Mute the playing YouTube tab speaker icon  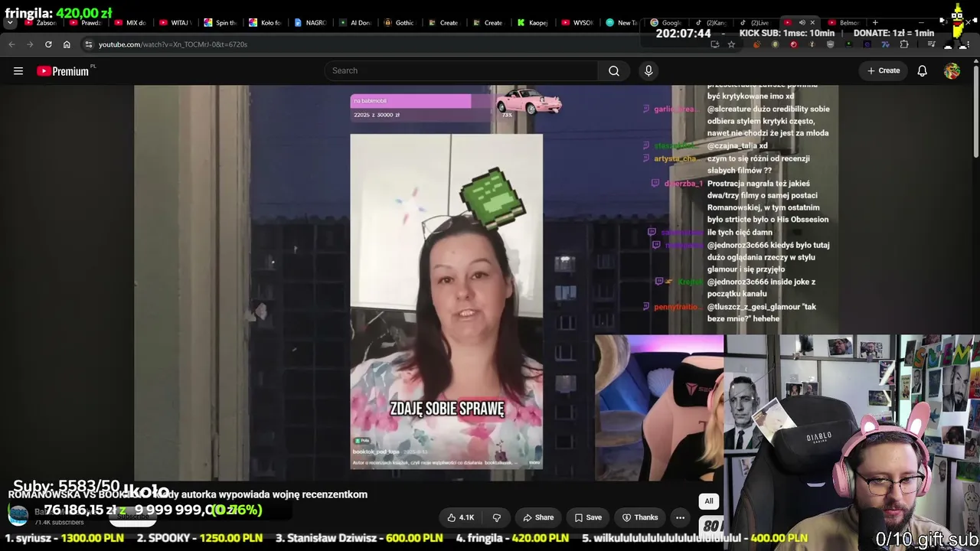pyautogui.click(x=802, y=23)
